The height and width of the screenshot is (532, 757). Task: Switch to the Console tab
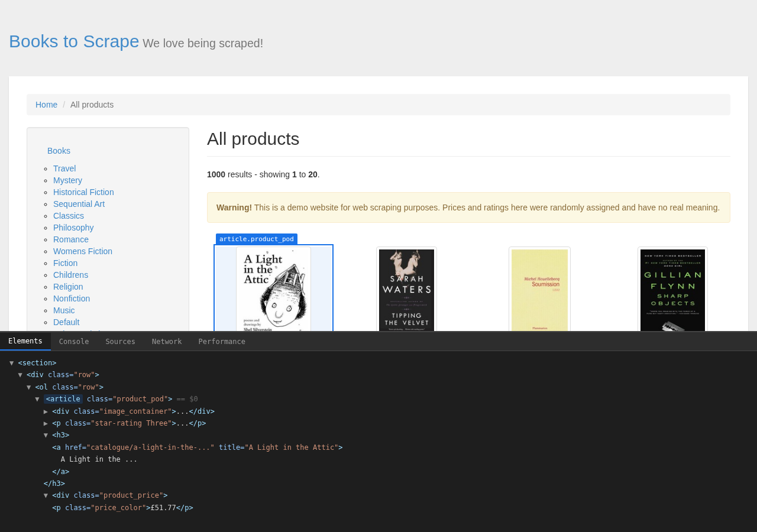74,342
